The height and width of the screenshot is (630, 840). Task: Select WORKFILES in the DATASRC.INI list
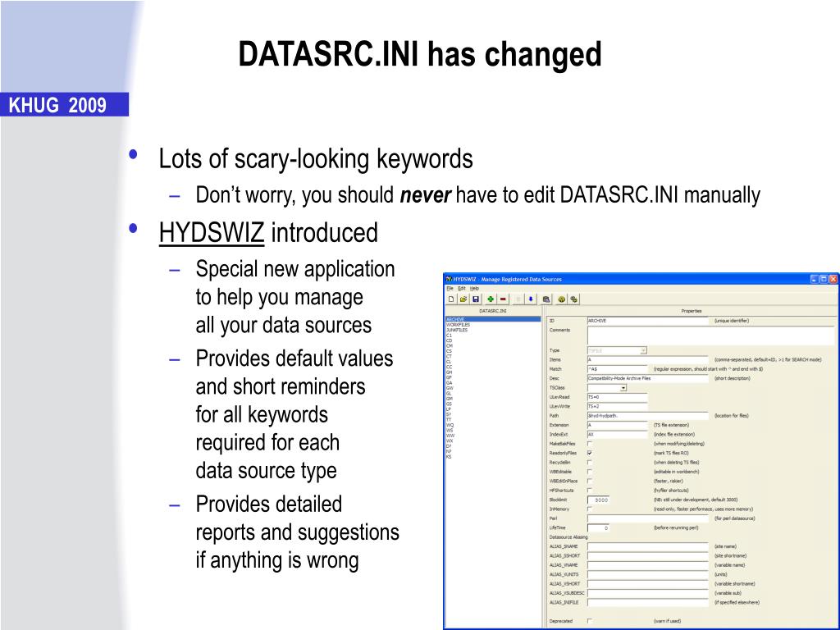(458, 325)
